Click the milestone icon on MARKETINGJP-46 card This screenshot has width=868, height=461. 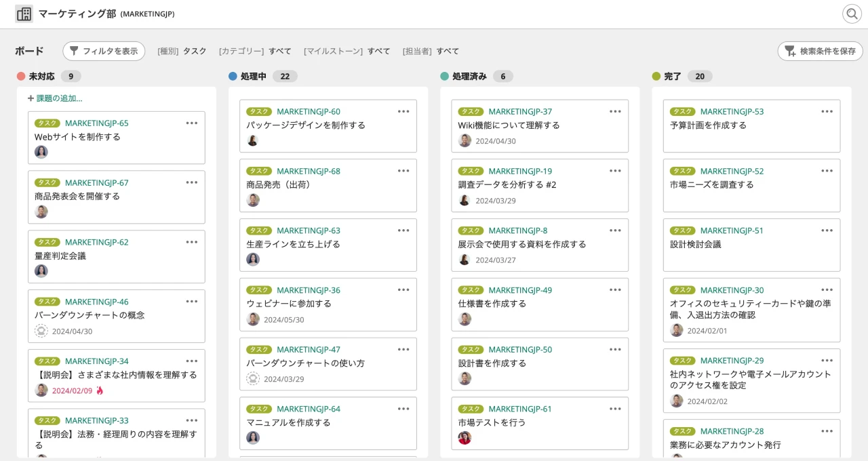click(41, 331)
